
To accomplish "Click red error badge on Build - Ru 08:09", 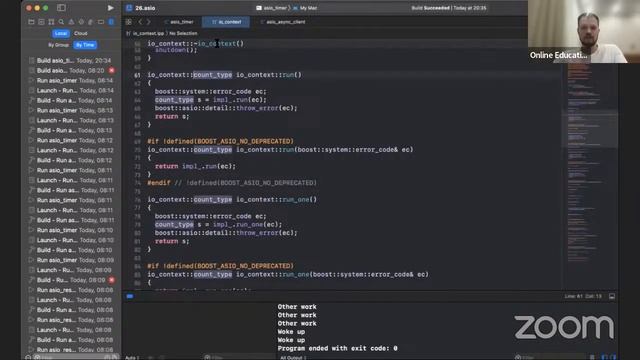I will coord(111,280).
